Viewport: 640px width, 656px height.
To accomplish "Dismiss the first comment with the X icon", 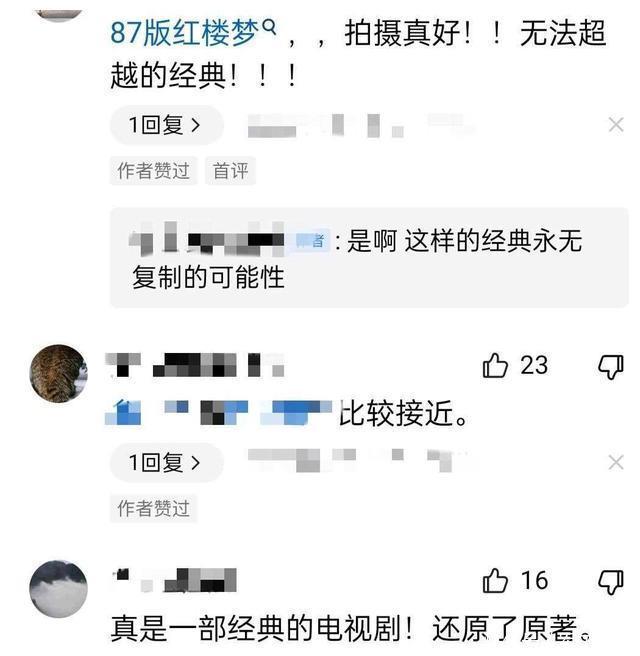I will (616, 125).
